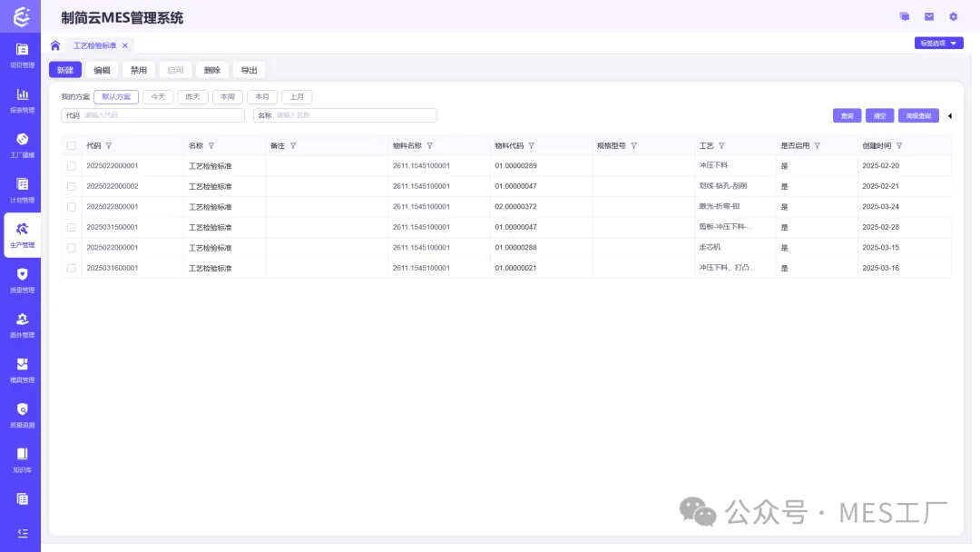Collapse the query panel with the black arrow
Viewport: 980px width, 552px height.
click(949, 115)
